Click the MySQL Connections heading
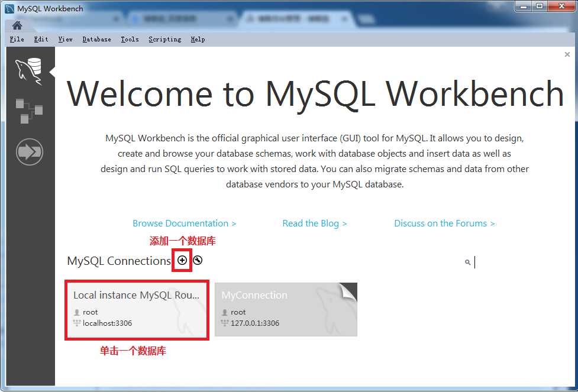Image resolution: width=578 pixels, height=392 pixels. [x=119, y=261]
